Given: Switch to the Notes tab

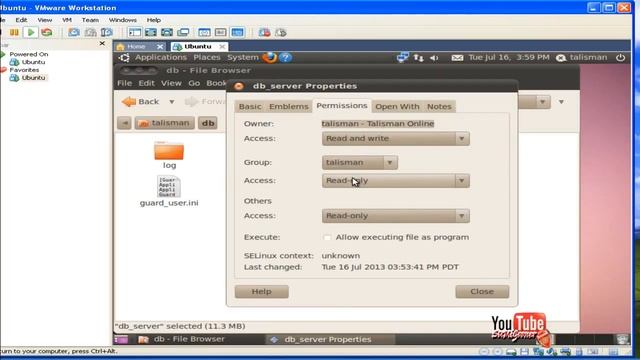Looking at the screenshot, I should point(439,107).
